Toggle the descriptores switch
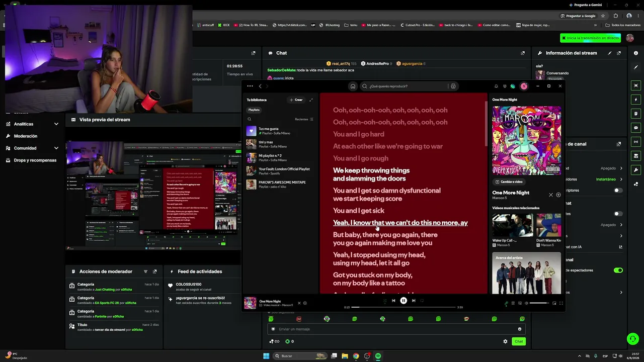 [x=618, y=191]
